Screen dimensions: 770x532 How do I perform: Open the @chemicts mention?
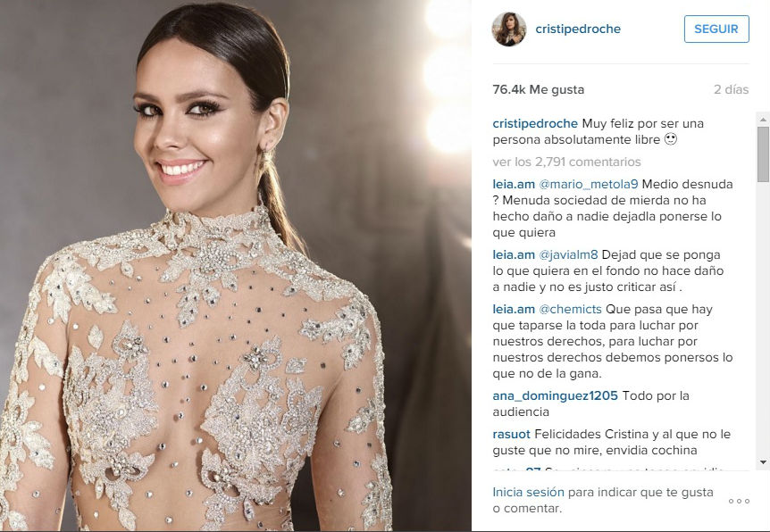tap(570, 309)
